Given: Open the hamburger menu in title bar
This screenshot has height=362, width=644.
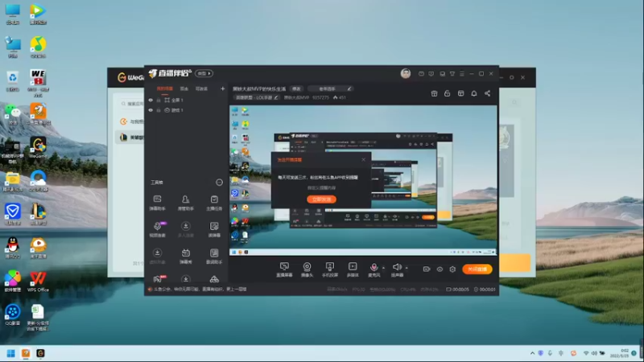Looking at the screenshot, I should 462,74.
